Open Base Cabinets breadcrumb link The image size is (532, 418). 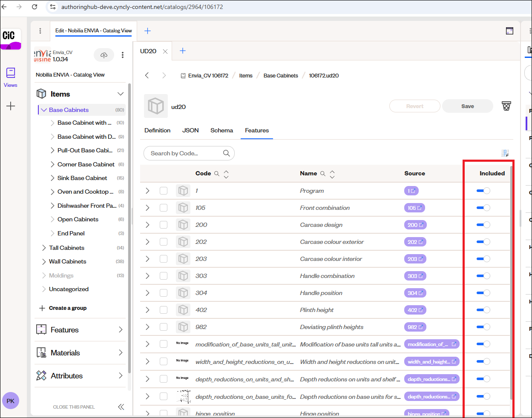pos(281,75)
